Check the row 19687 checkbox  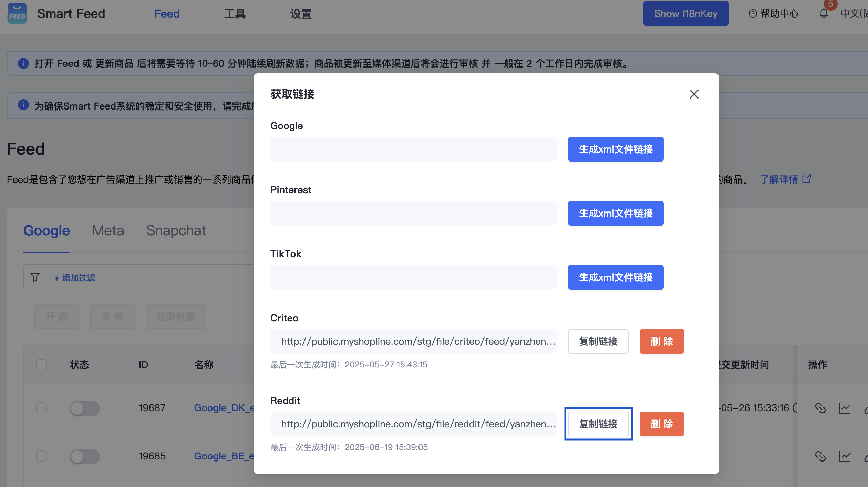pos(41,408)
